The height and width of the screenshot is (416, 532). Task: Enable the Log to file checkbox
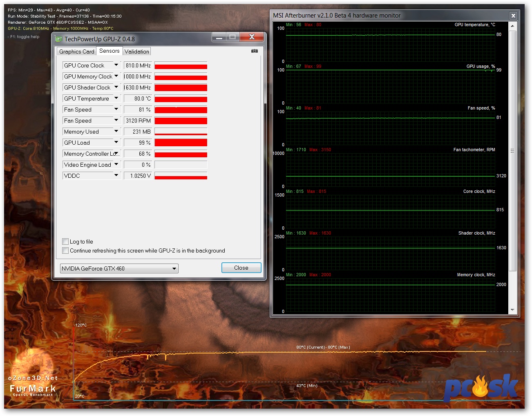65,242
